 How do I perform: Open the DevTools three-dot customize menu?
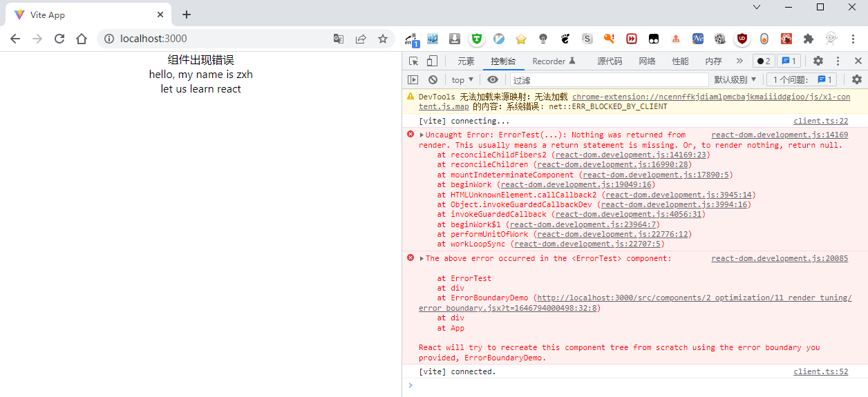[838, 61]
